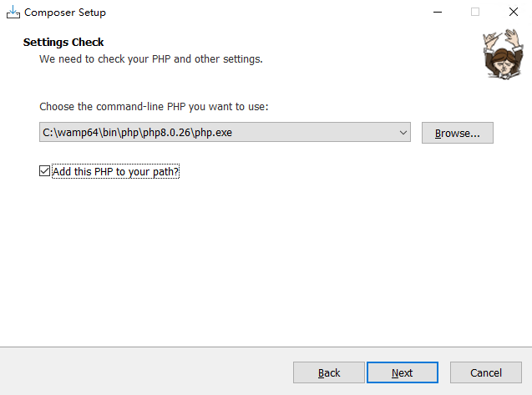Click the 'Composer Setup' title bar text
Image resolution: width=532 pixels, height=395 pixels.
pyautogui.click(x=65, y=13)
